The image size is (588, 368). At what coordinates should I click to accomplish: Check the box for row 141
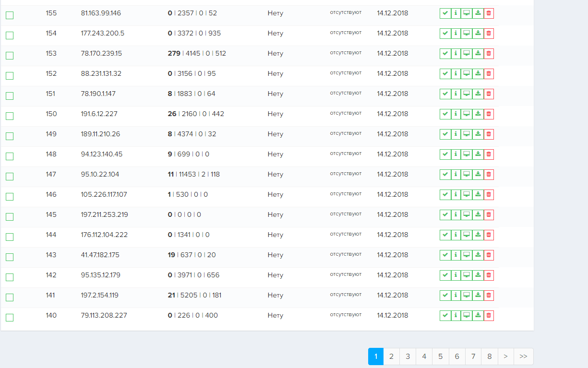click(10, 297)
